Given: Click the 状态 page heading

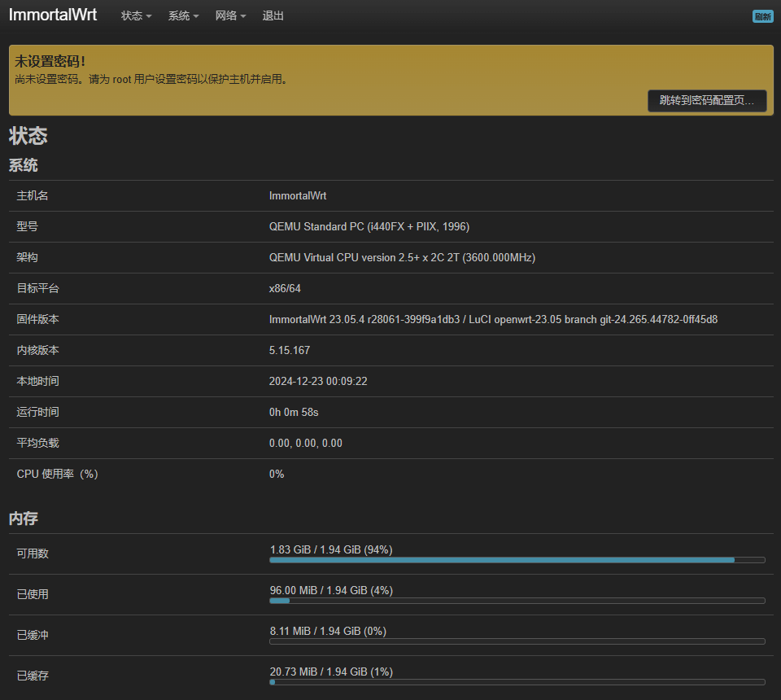Looking at the screenshot, I should click(28, 136).
